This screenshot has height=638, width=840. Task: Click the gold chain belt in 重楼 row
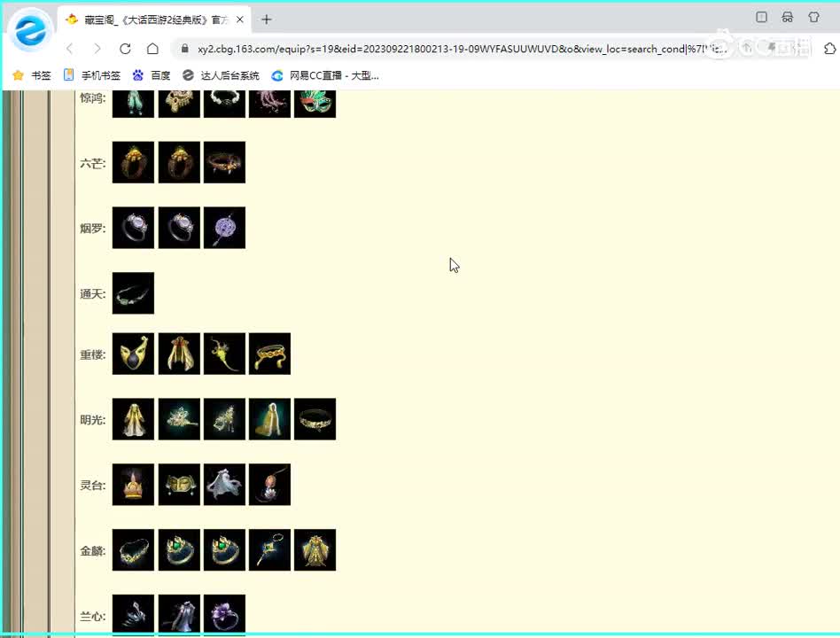point(269,354)
